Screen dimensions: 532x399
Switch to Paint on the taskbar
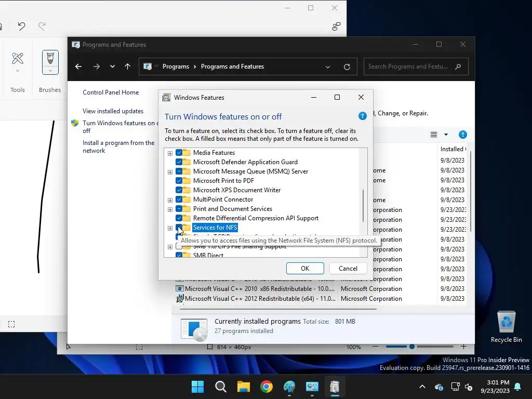tap(289, 387)
